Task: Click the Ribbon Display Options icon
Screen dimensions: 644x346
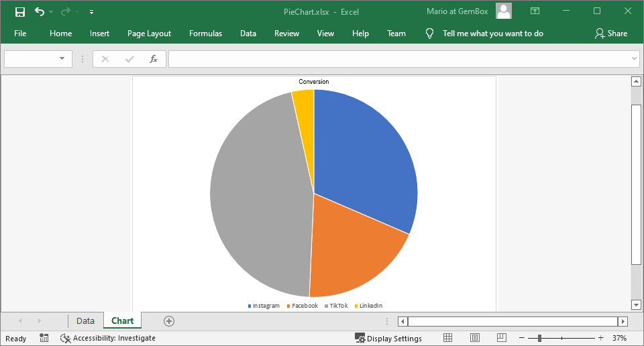Action: pos(535,11)
